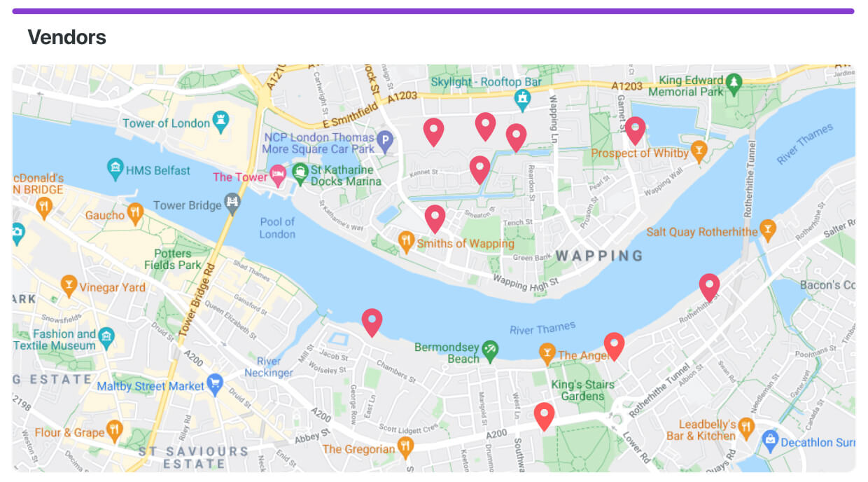Select the vendor pin above Smiths of Wapping

pyautogui.click(x=435, y=219)
